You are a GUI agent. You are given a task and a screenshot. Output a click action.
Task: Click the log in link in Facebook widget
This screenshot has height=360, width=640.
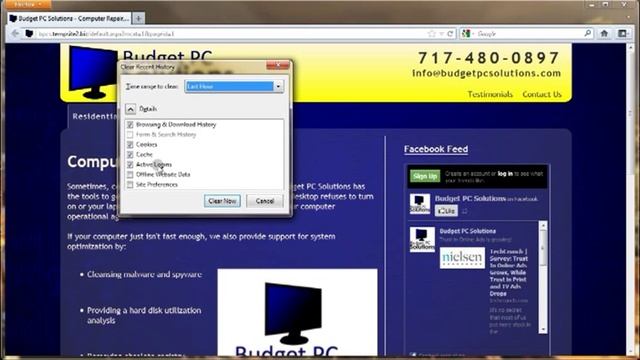505,173
